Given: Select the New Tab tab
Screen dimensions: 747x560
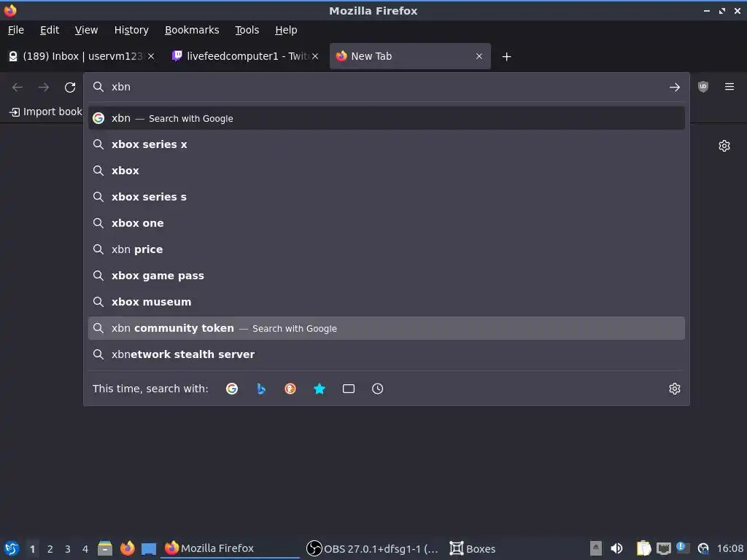Looking at the screenshot, I should 410,56.
